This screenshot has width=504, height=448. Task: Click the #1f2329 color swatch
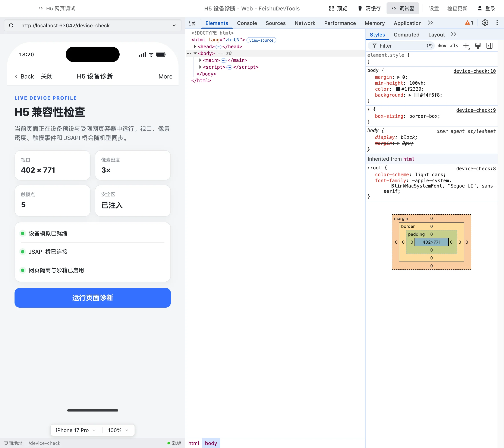tap(398, 89)
